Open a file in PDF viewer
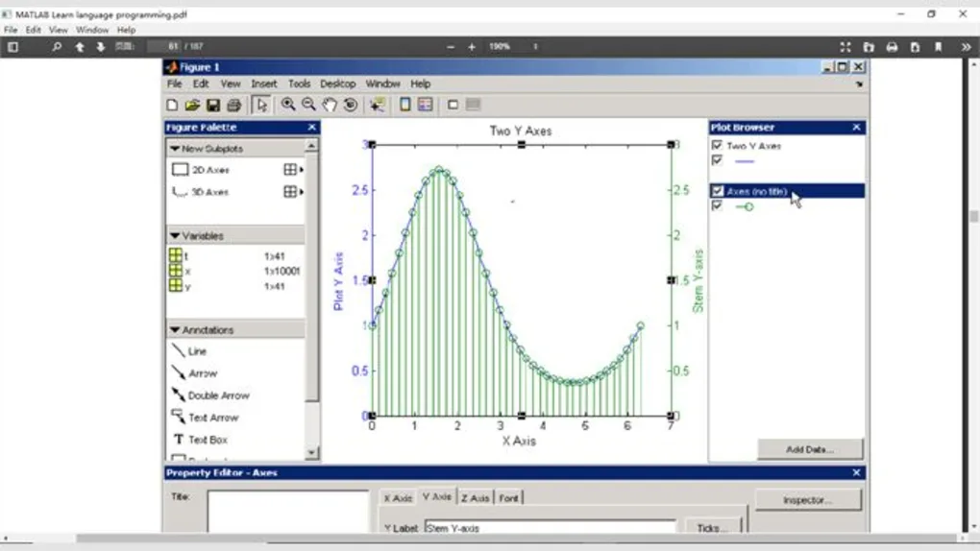 tap(869, 47)
